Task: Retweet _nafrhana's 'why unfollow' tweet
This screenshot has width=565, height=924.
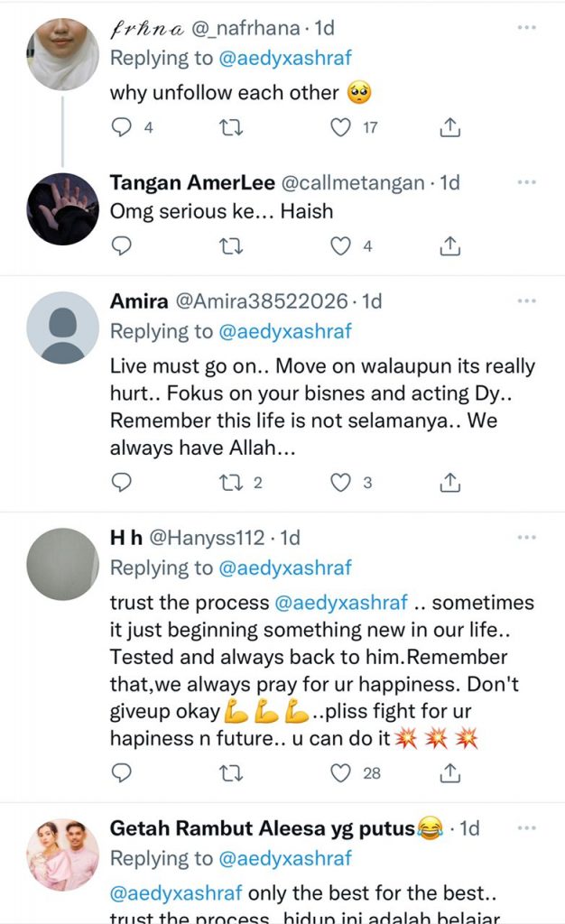Action: click(x=231, y=127)
